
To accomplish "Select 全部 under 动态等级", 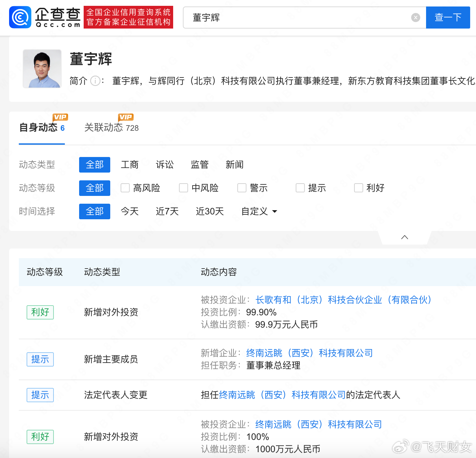I will [95, 188].
